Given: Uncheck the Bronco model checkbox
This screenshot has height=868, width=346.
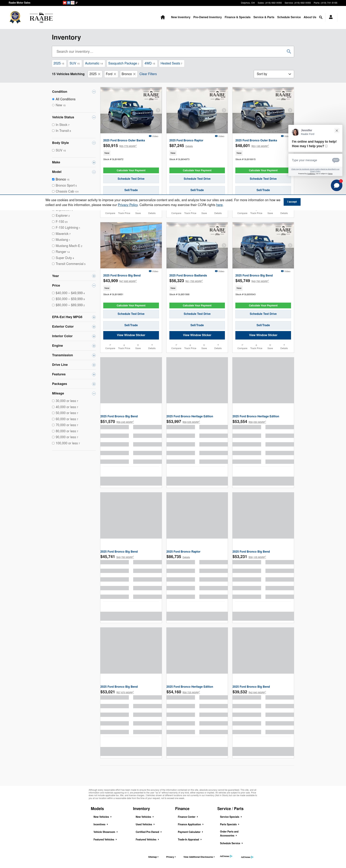Looking at the screenshot, I should [x=53, y=179].
